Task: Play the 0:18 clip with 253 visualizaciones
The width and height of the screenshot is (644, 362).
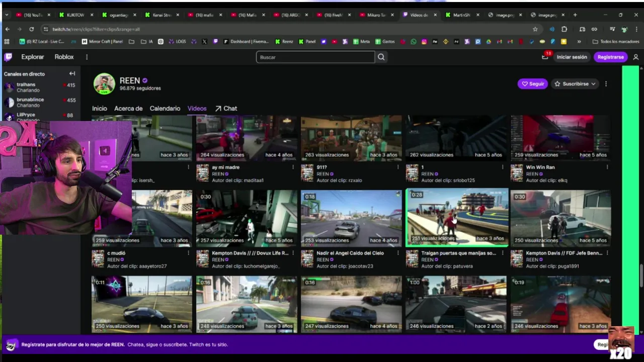Action: tap(351, 218)
